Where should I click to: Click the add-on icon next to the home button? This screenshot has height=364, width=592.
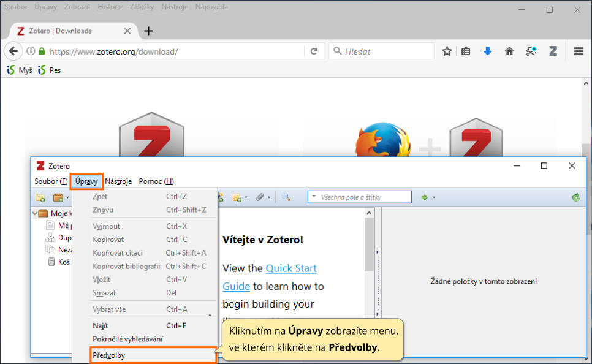[531, 51]
